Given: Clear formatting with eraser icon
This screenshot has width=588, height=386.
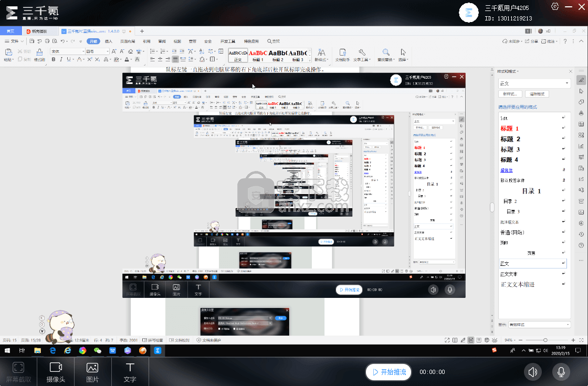Looking at the screenshot, I should click(x=130, y=51).
